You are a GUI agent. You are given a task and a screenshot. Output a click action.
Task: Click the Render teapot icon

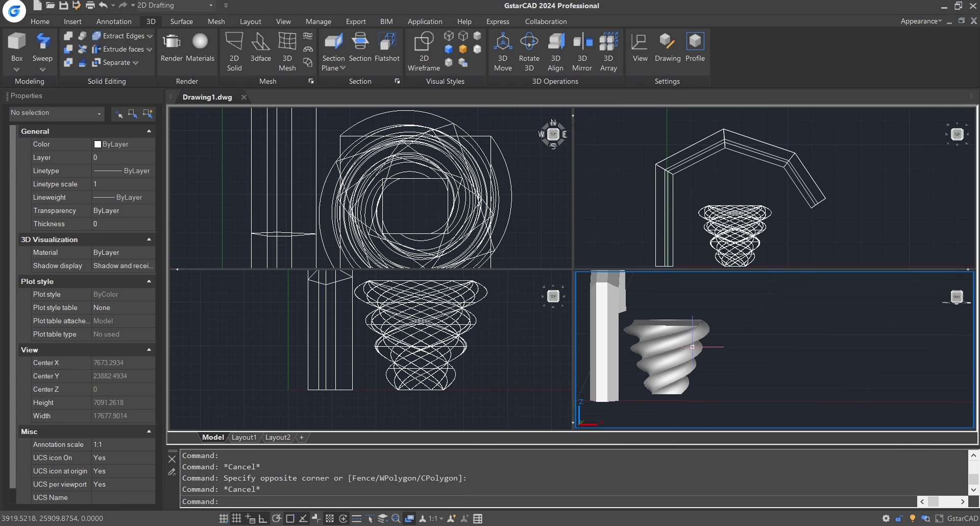(x=171, y=42)
